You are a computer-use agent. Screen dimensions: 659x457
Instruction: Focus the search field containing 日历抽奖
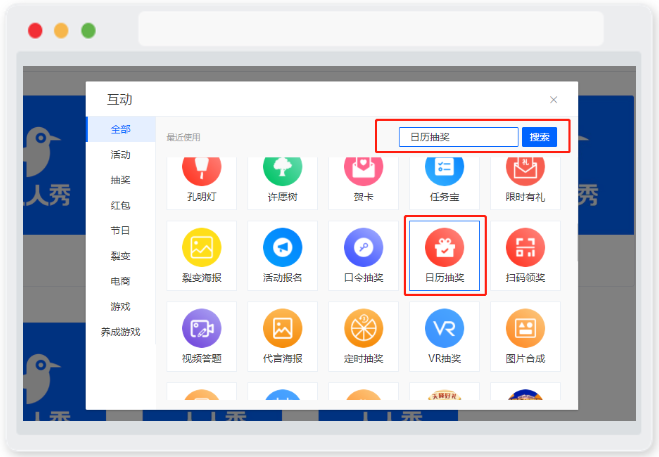[459, 137]
